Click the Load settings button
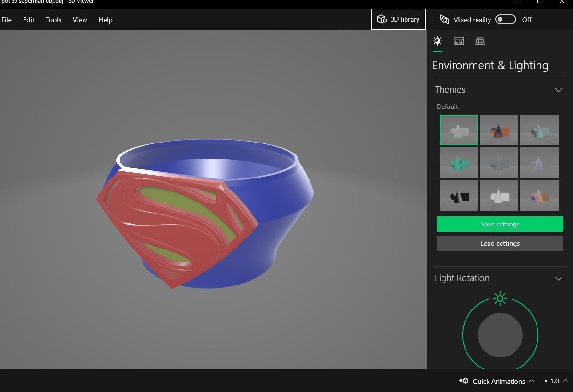 500,243
